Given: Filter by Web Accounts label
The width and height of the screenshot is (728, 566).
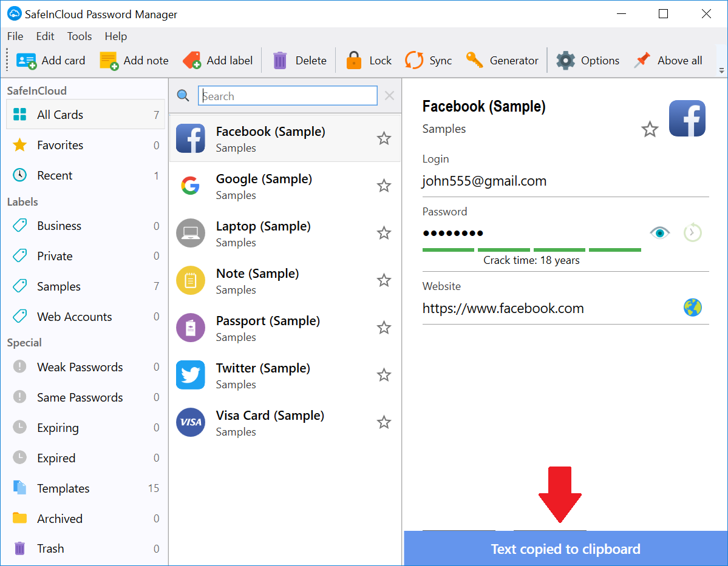Looking at the screenshot, I should pos(86,317).
